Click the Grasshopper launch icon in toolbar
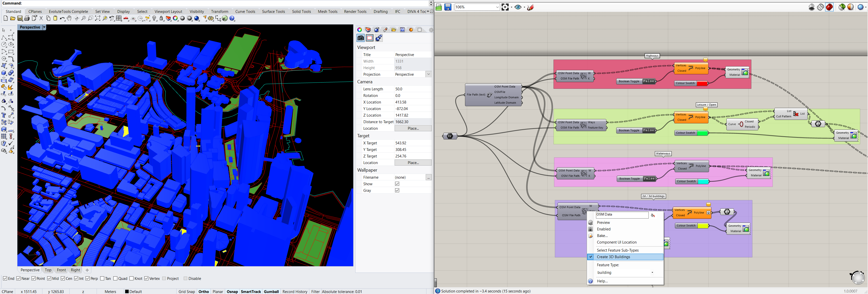This screenshot has width=868, height=294. click(x=225, y=18)
